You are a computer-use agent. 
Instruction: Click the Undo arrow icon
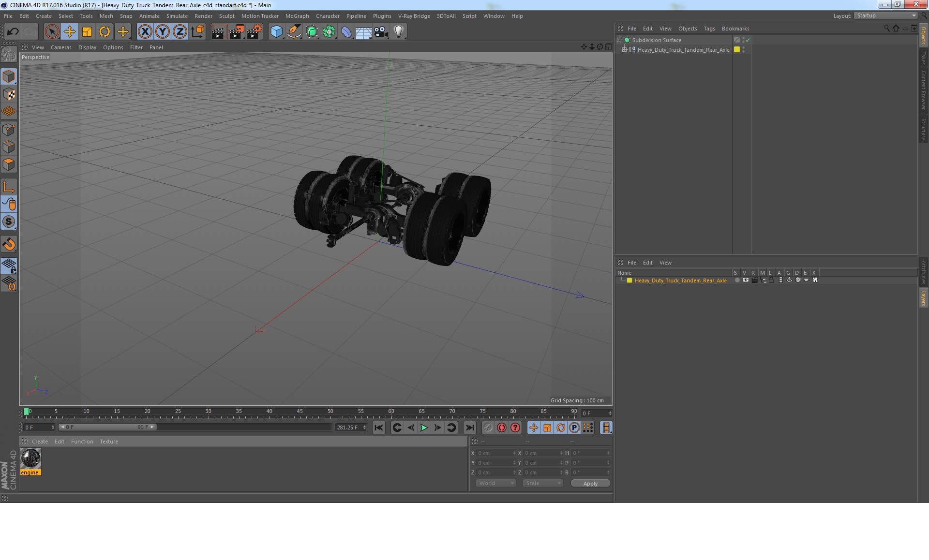click(13, 32)
